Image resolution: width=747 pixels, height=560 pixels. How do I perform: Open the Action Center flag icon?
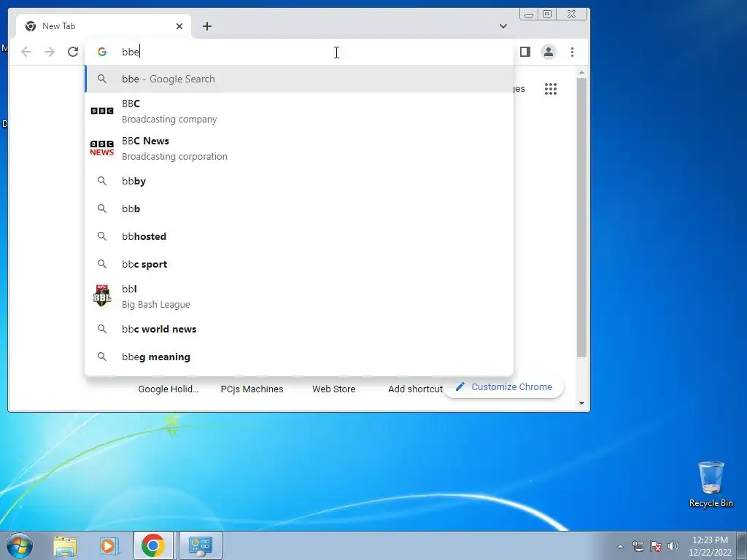tap(656, 545)
